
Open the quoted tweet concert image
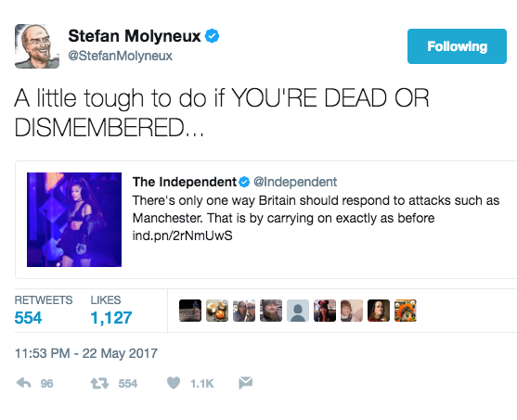(x=74, y=220)
